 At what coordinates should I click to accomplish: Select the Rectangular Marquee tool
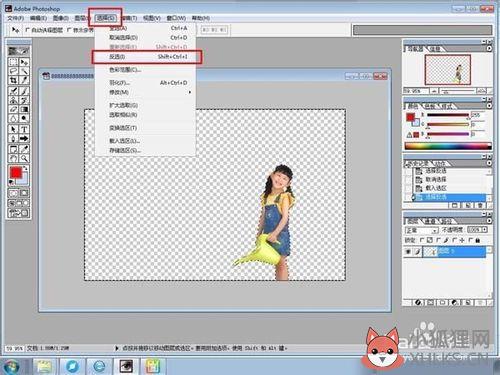pos(13,62)
